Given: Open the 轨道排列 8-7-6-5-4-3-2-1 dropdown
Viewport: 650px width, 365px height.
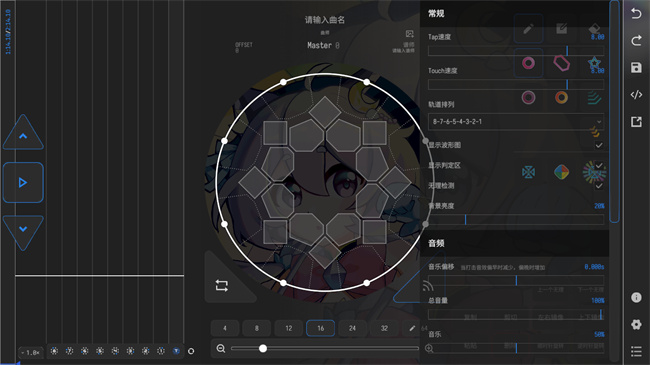Looking at the screenshot, I should click(516, 122).
